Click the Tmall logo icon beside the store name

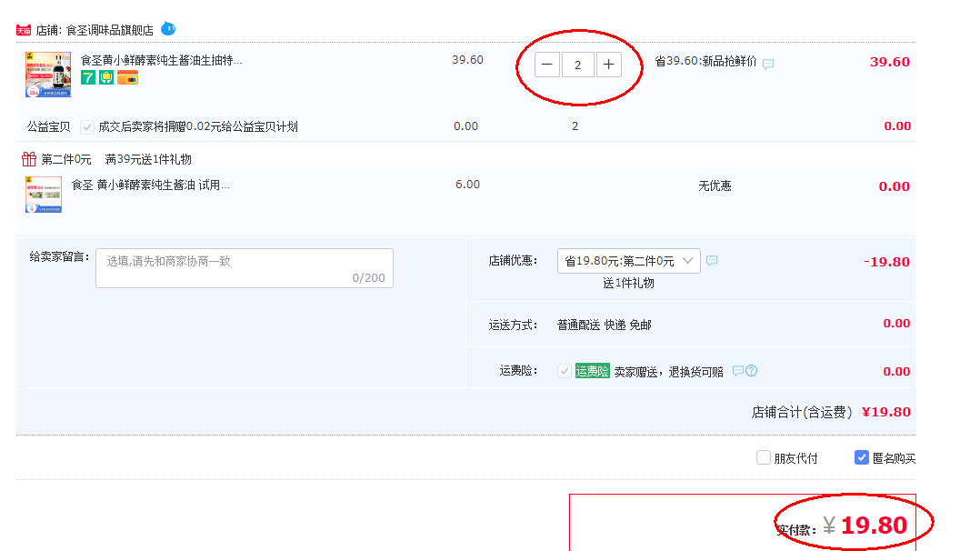click(x=24, y=30)
